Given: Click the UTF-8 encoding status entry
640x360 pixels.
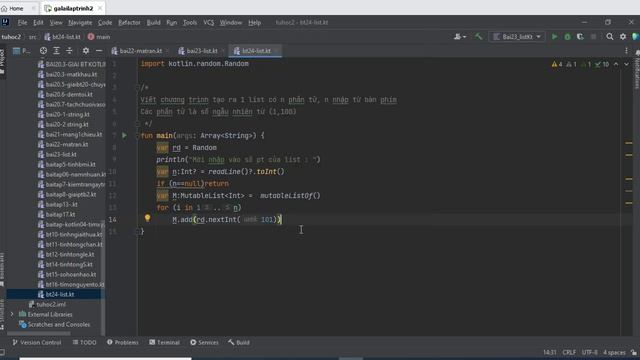Looking at the screenshot, I should point(590,352).
